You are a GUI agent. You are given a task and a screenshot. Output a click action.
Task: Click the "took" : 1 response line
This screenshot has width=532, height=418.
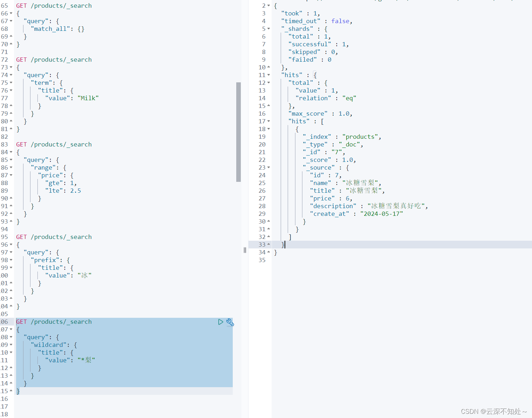coord(301,13)
